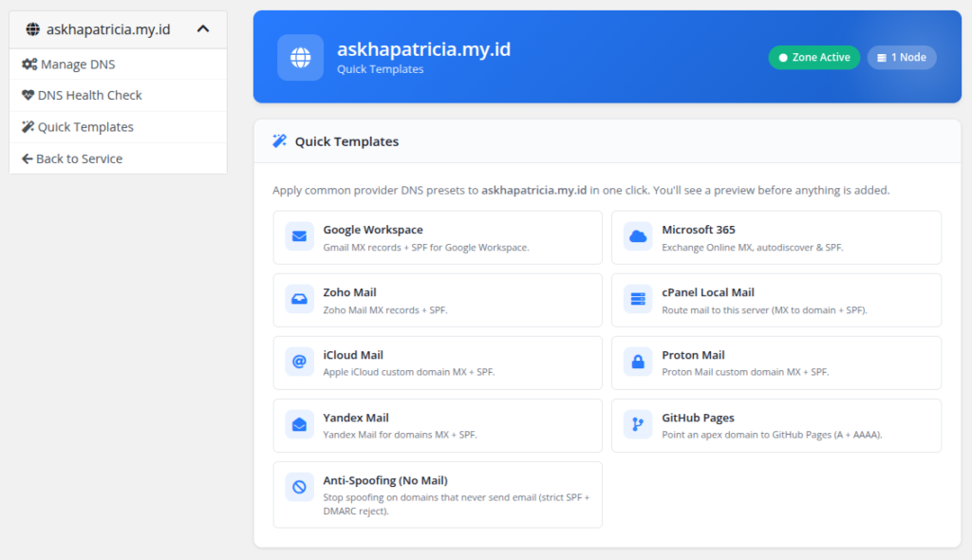Click the green dot in Zone Active badge
972x560 pixels.
(x=783, y=58)
